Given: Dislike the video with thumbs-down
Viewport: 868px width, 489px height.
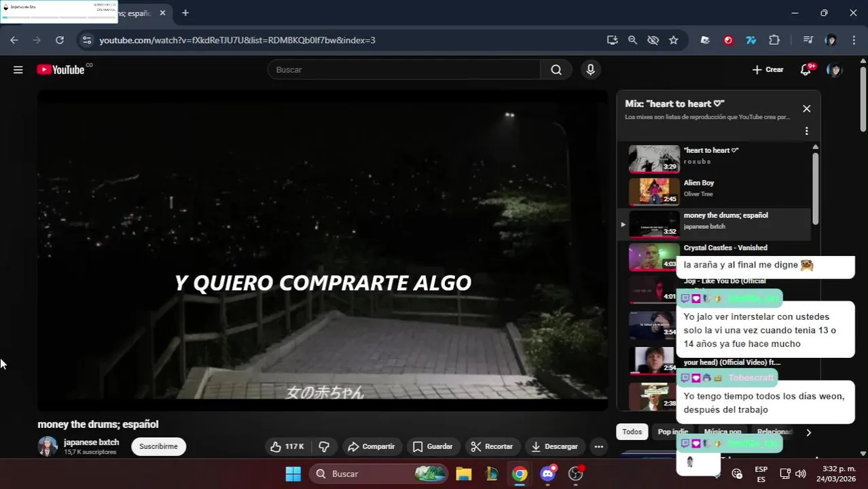Looking at the screenshot, I should (x=324, y=446).
